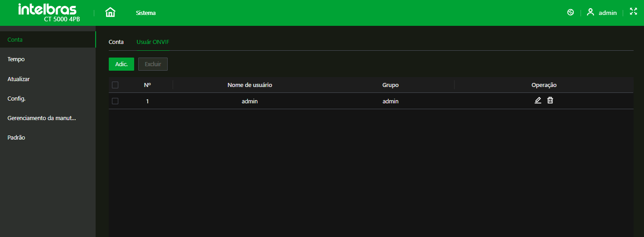This screenshot has width=644, height=237.
Task: Go to the home page icon
Action: coord(110,13)
